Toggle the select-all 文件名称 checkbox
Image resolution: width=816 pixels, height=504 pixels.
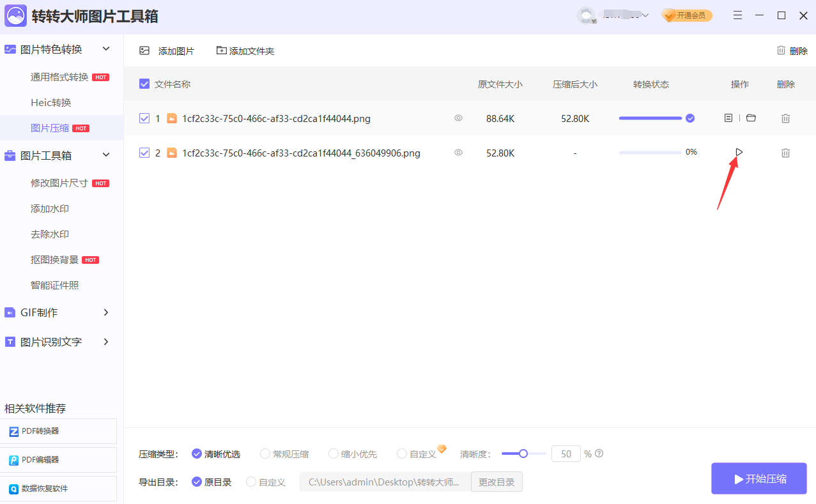point(144,84)
